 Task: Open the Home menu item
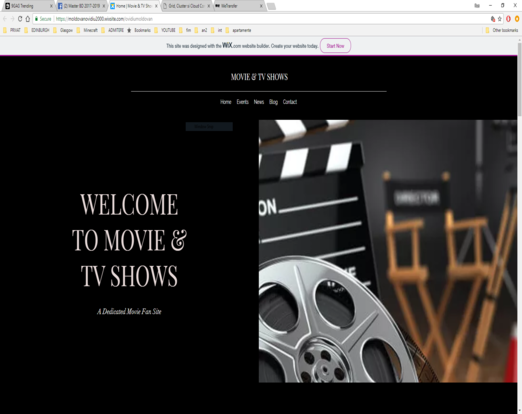226,102
